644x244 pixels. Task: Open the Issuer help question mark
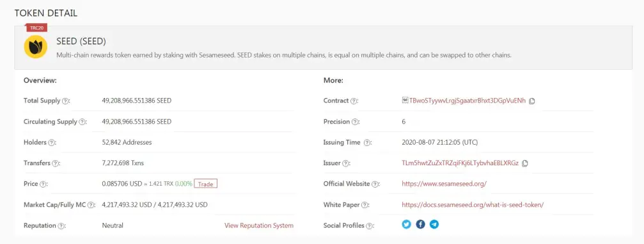tap(345, 163)
